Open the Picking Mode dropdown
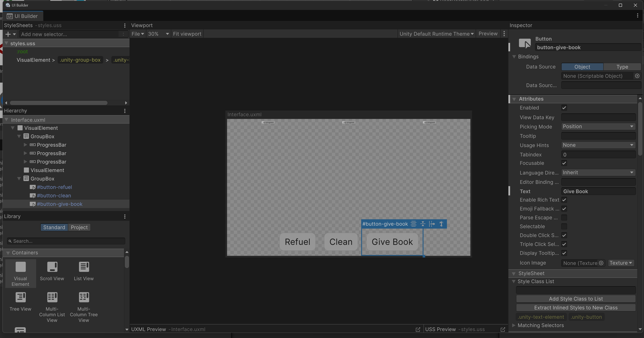The width and height of the screenshot is (644, 338). coord(598,127)
